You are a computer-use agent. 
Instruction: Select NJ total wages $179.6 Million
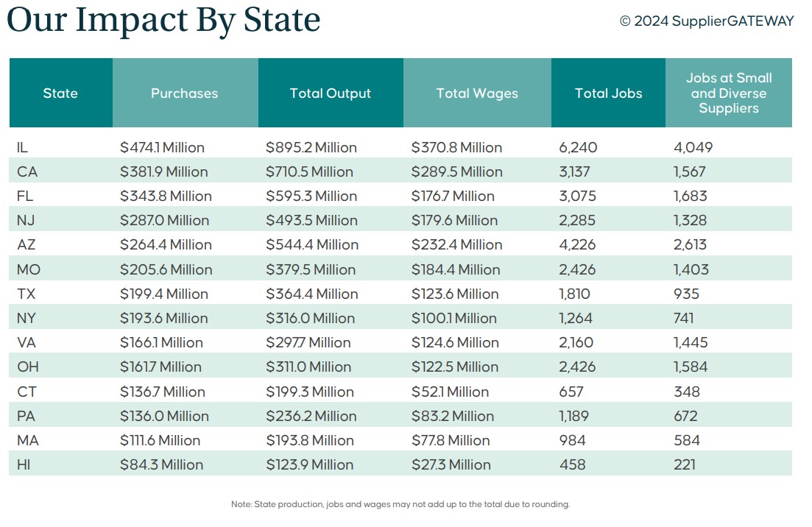454,221
